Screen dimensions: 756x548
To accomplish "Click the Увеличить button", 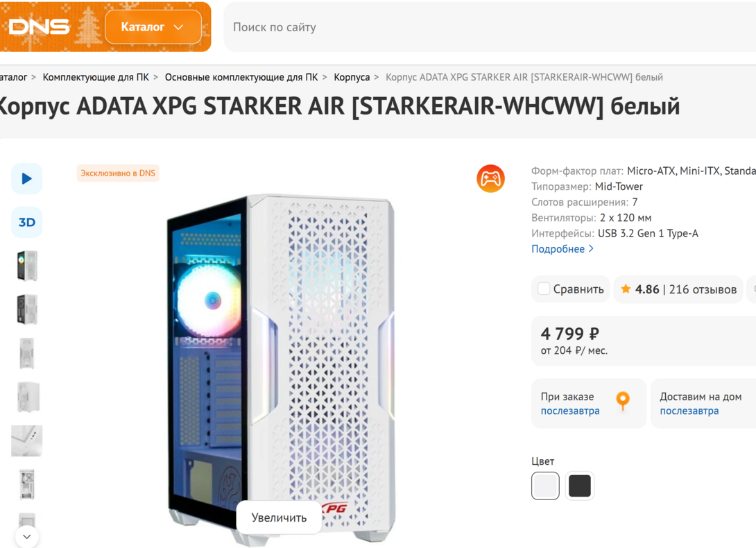I will (x=279, y=517).
